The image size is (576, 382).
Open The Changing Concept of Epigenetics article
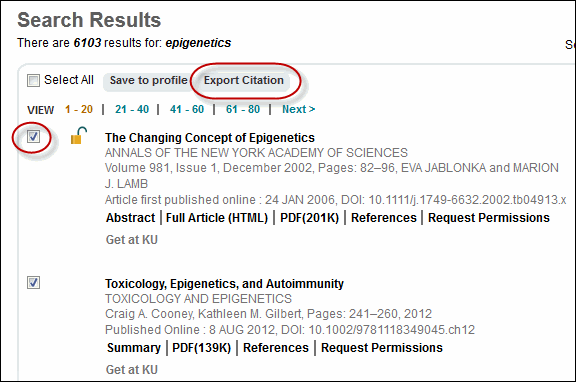[210, 138]
